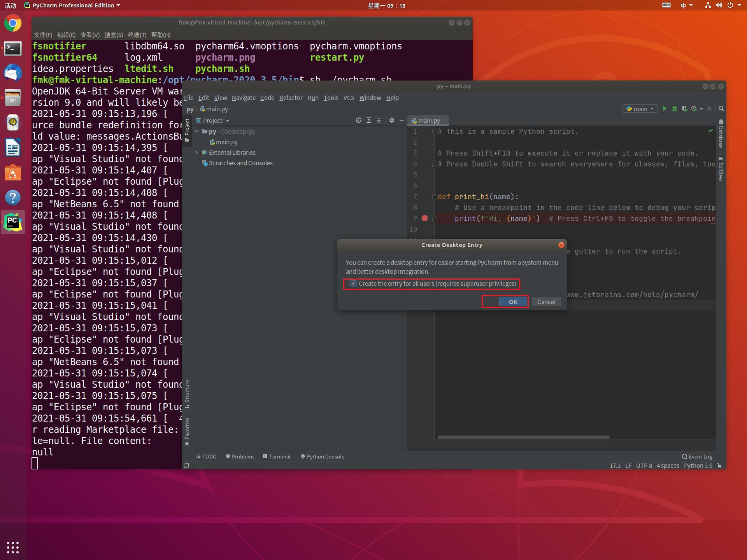Open the Rhythmbox icon in the dock

pyautogui.click(x=13, y=122)
